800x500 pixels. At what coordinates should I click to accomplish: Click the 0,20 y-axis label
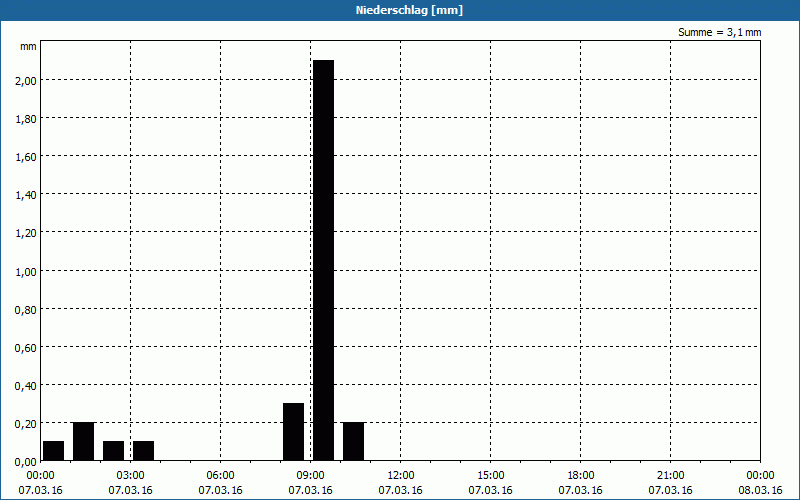pos(26,423)
